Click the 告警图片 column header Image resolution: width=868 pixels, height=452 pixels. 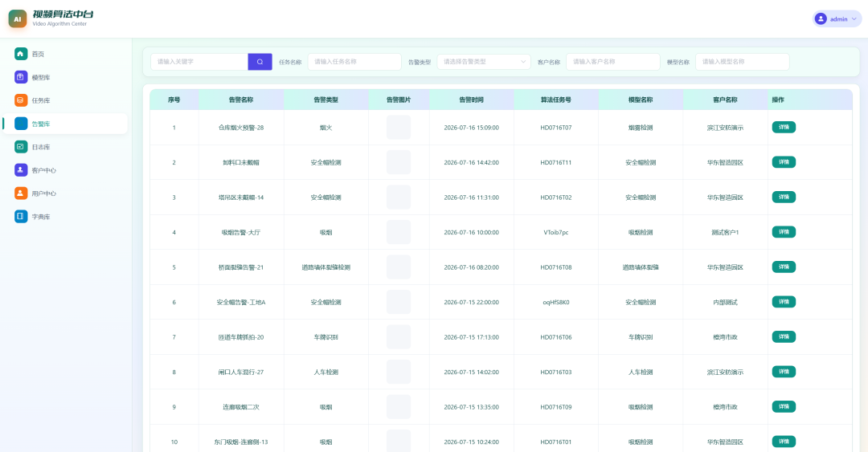(399, 100)
